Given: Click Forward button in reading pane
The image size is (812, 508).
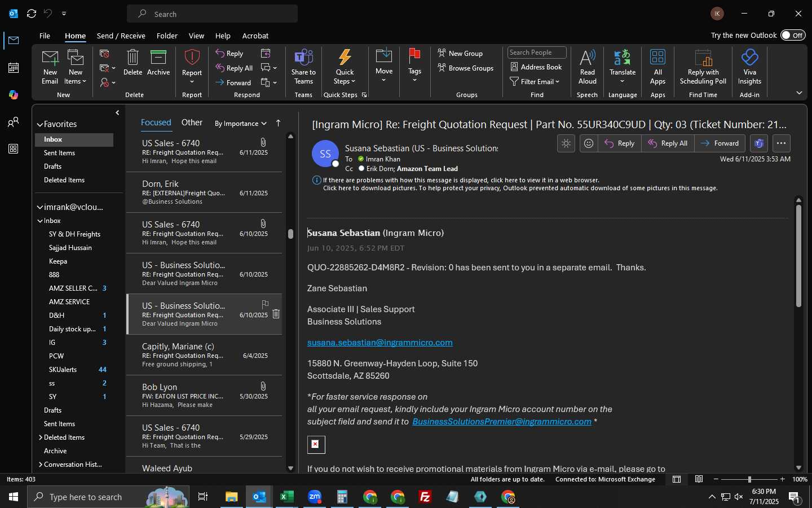Looking at the screenshot, I should coord(720,143).
